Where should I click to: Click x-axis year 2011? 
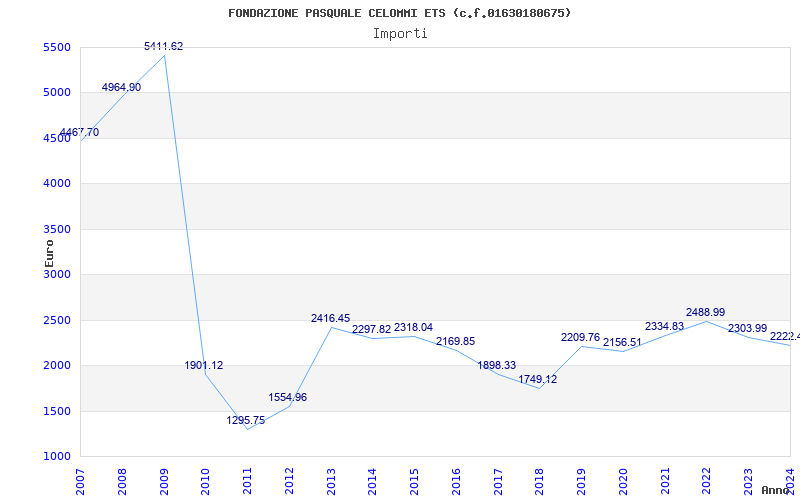[x=247, y=482]
